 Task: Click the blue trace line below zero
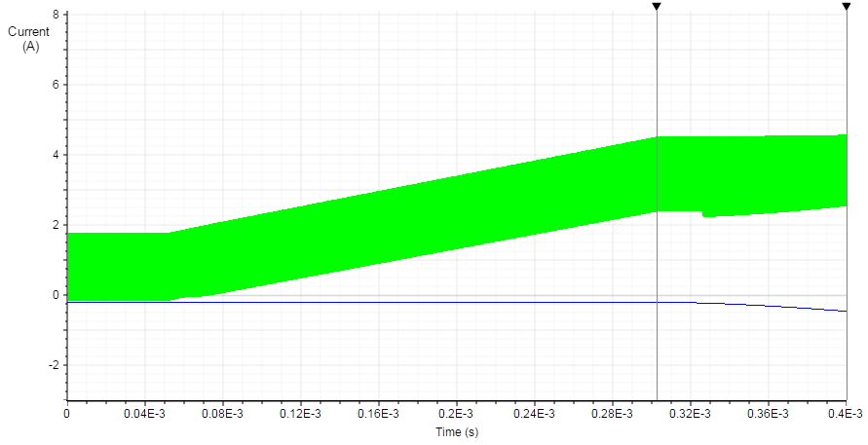click(390, 302)
